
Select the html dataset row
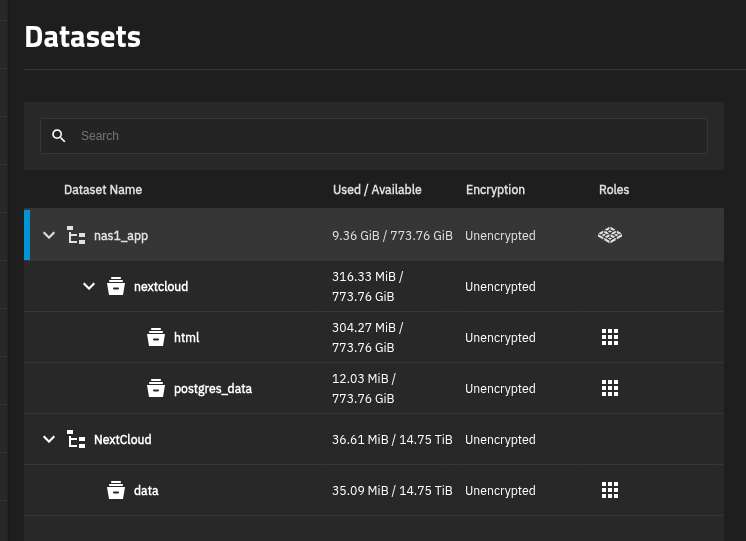[374, 337]
